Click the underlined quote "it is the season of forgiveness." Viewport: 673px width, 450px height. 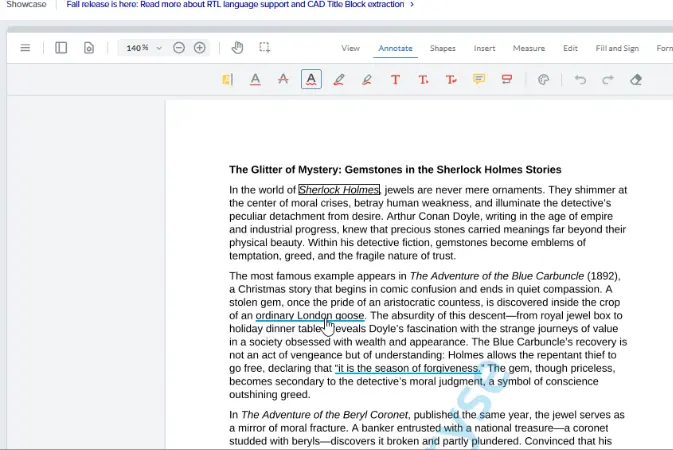click(x=409, y=368)
